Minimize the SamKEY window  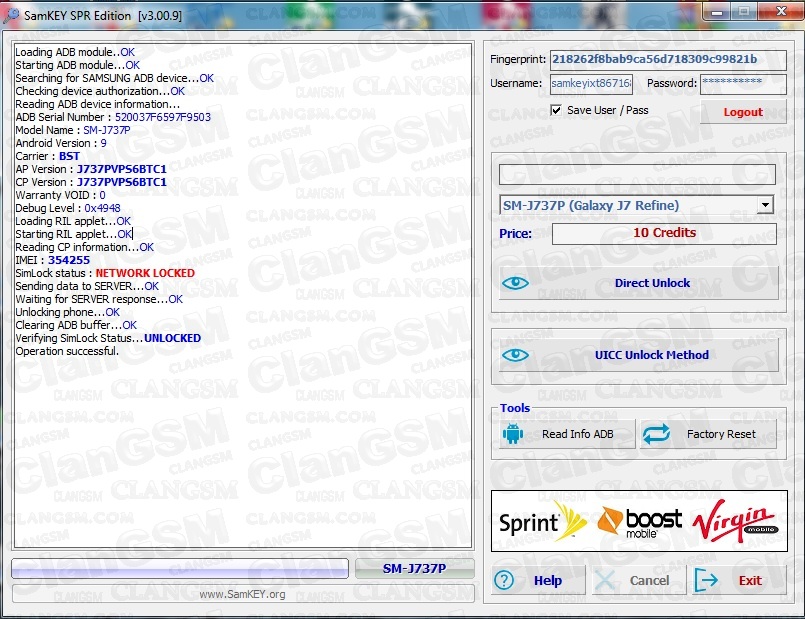point(717,12)
